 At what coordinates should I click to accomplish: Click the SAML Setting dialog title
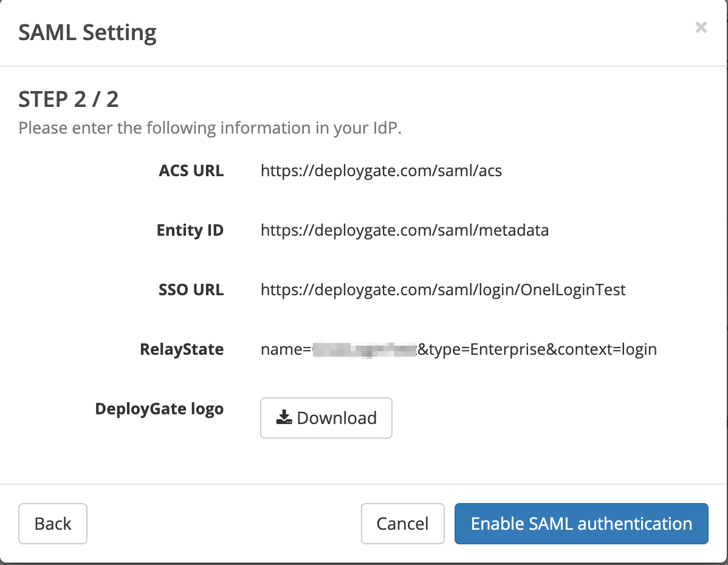pos(87,32)
